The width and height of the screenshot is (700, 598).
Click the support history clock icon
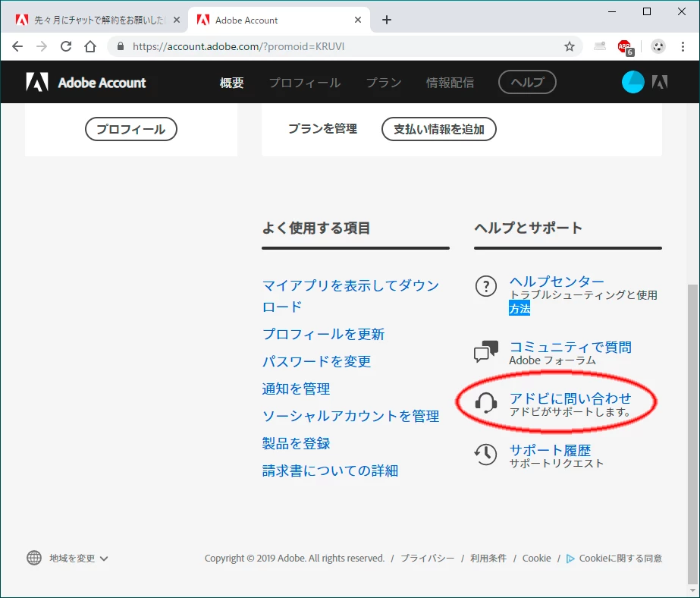(485, 455)
